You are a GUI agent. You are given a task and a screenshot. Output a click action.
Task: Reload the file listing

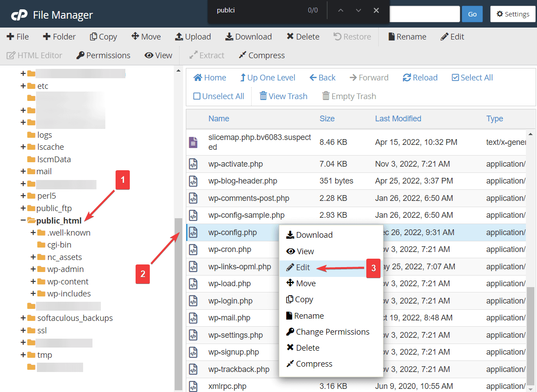pos(420,78)
